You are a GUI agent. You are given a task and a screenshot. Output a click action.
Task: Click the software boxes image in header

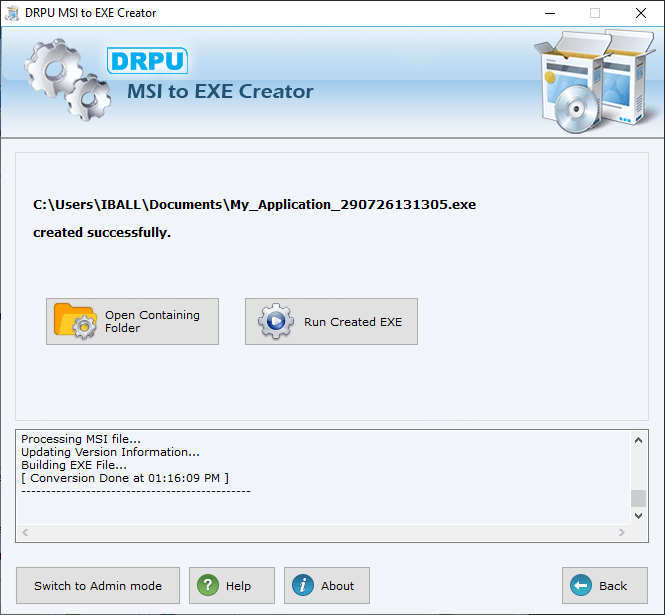[595, 81]
